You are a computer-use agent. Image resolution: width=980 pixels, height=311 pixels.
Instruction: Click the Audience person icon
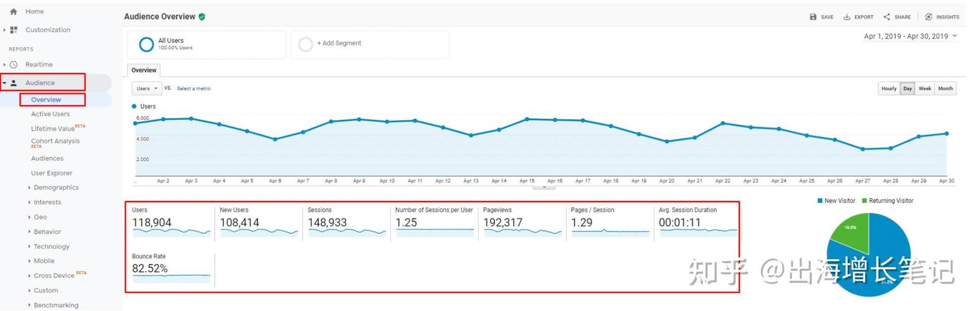tap(14, 83)
